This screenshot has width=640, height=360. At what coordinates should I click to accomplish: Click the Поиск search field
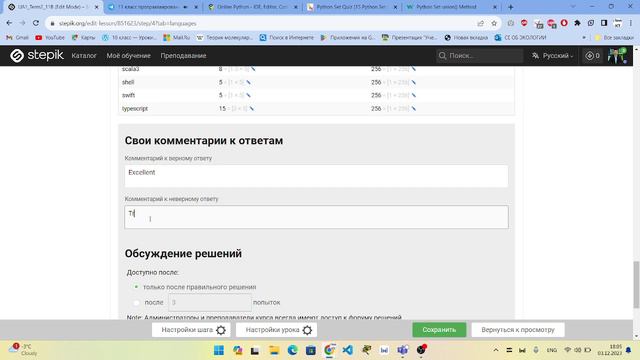[480, 56]
